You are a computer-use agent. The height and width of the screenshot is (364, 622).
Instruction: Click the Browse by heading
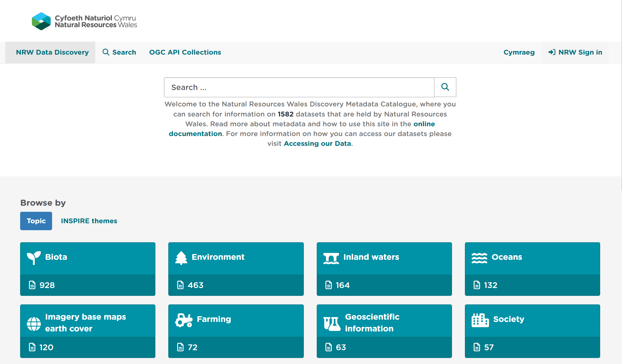pyautogui.click(x=43, y=203)
